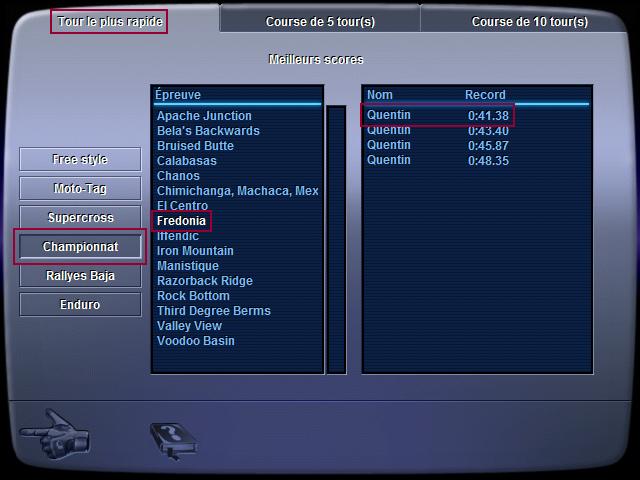Click the Championnat mode button
This screenshot has width=640, height=480.
[x=80, y=246]
